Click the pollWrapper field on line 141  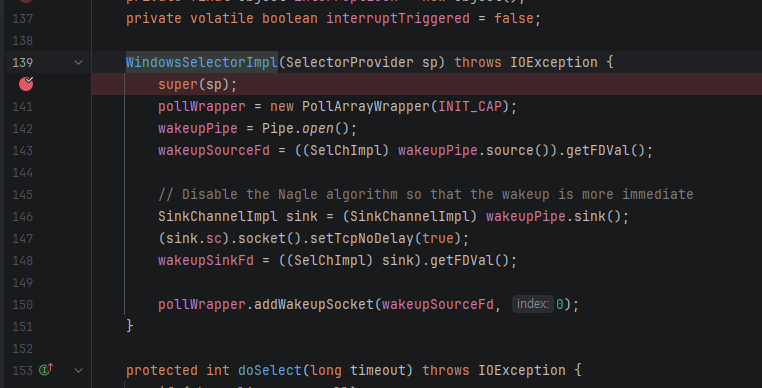point(202,106)
